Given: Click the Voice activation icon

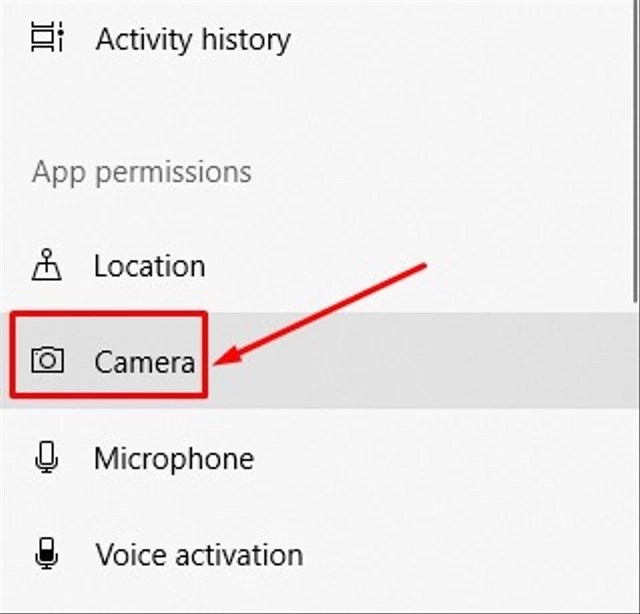Looking at the screenshot, I should tap(47, 554).
